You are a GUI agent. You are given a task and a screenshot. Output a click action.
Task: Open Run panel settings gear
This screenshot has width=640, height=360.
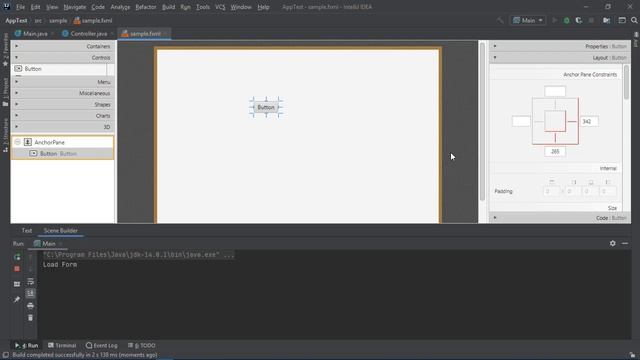coord(613,243)
